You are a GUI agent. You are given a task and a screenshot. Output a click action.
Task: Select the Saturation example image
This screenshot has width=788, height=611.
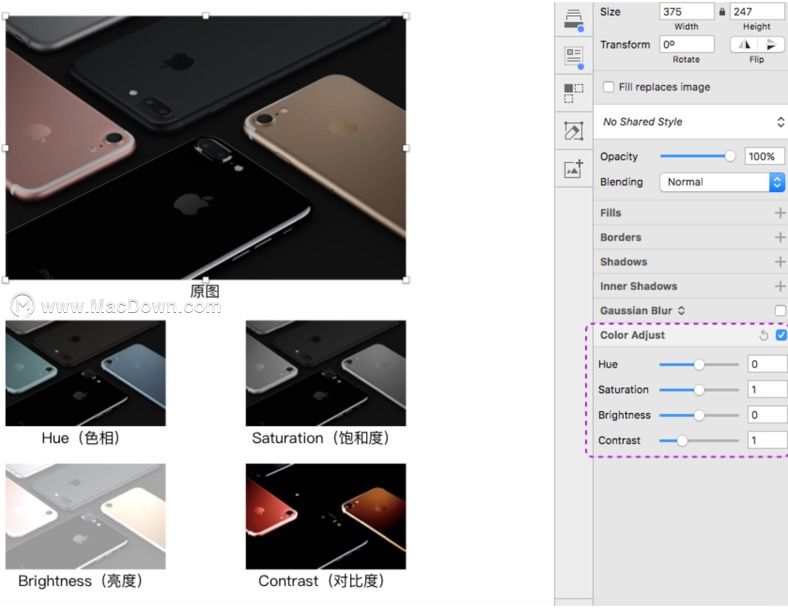(x=326, y=373)
